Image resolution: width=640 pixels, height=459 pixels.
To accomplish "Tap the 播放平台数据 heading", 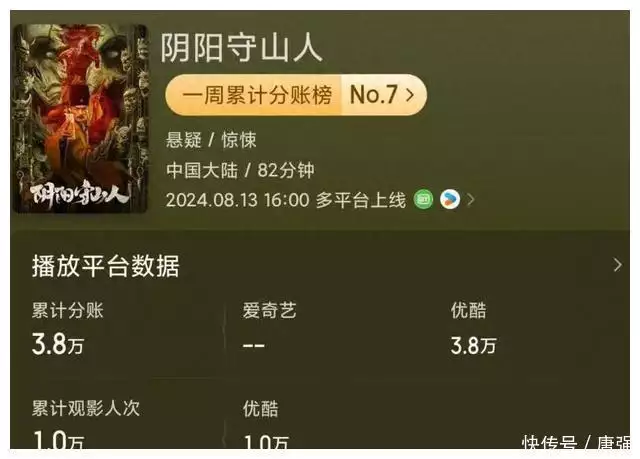I will [106, 266].
